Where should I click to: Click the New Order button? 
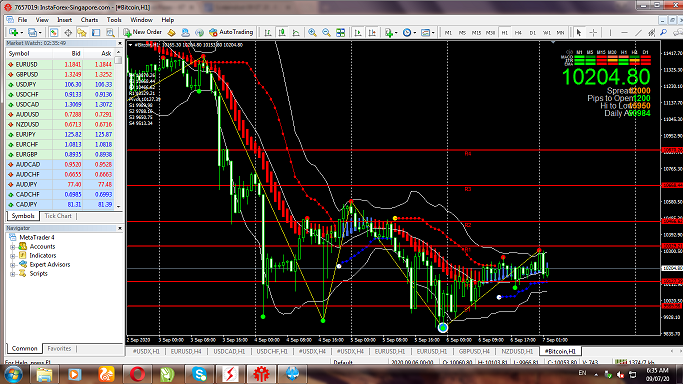pos(142,32)
